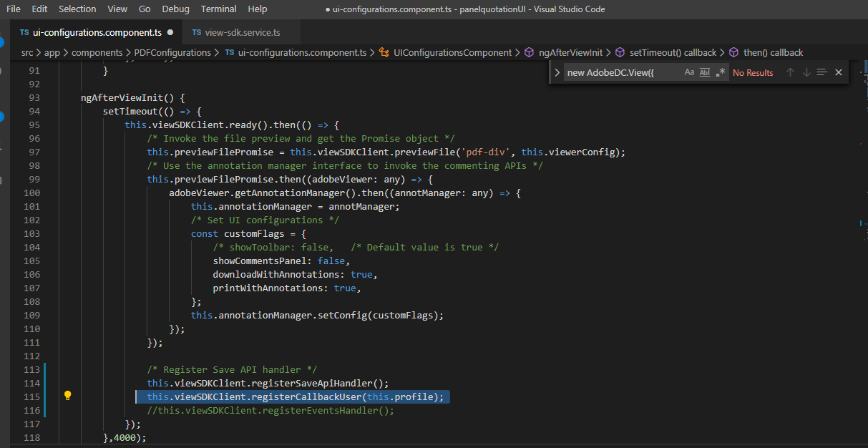Open the src breadcrumb item

[26, 52]
